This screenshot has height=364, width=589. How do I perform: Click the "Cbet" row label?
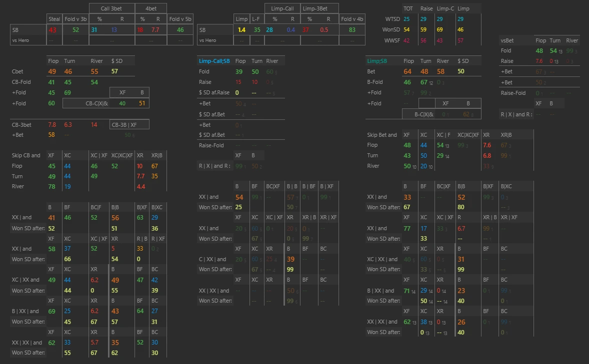click(17, 71)
